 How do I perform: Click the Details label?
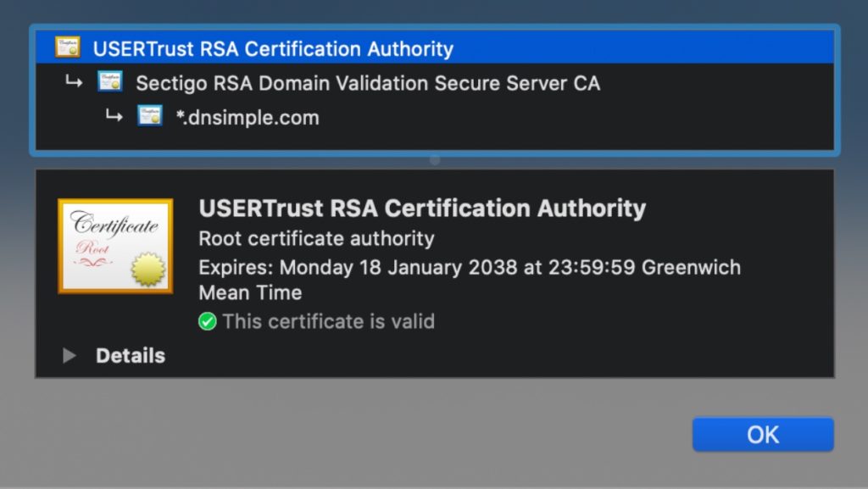click(x=130, y=356)
